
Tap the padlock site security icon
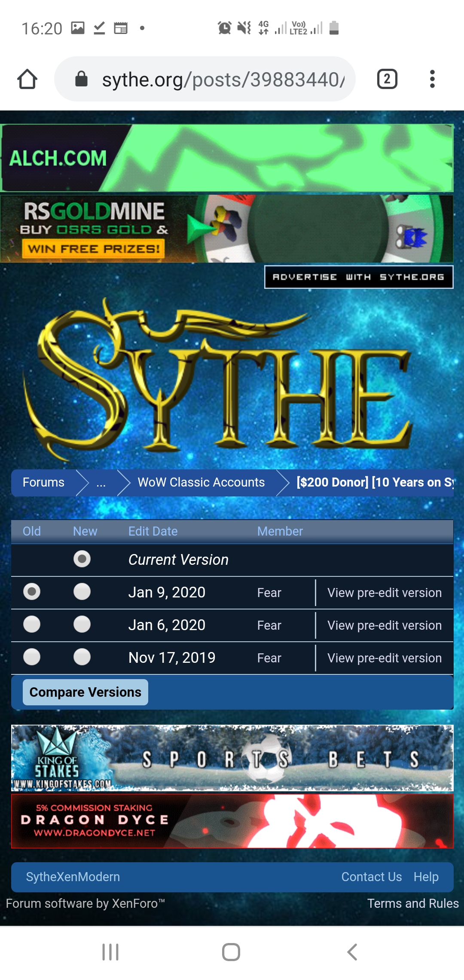81,79
